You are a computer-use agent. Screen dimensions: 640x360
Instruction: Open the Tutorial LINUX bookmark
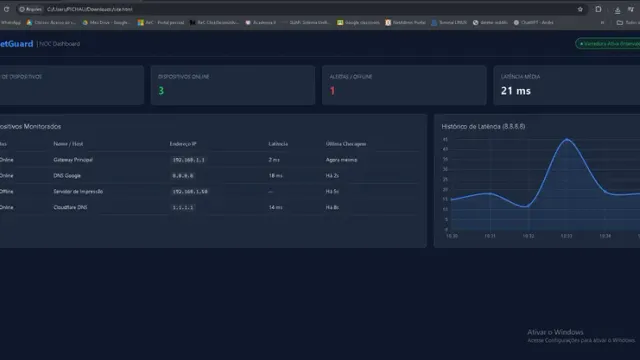(x=449, y=22)
